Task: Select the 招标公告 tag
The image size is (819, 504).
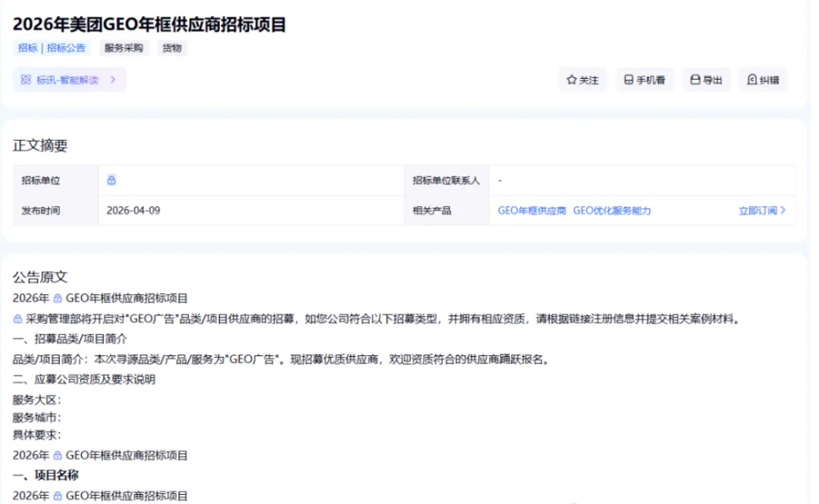Action: coord(66,48)
